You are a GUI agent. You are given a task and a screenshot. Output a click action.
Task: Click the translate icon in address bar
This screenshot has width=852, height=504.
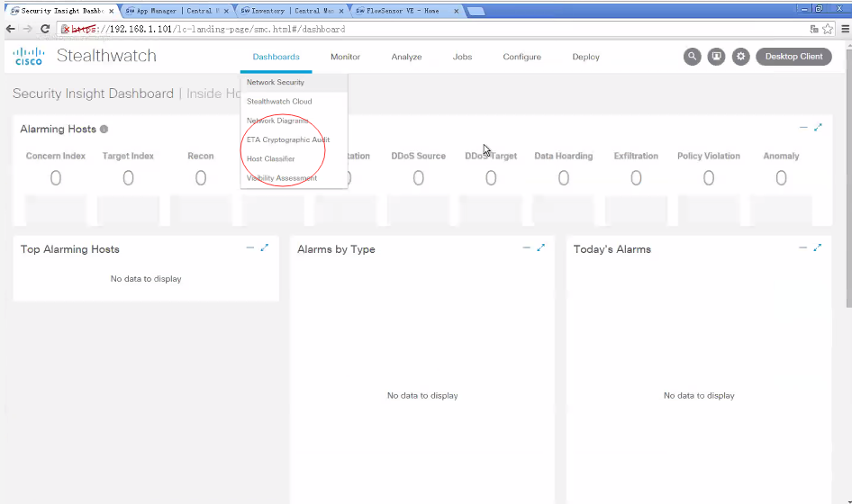click(x=814, y=30)
